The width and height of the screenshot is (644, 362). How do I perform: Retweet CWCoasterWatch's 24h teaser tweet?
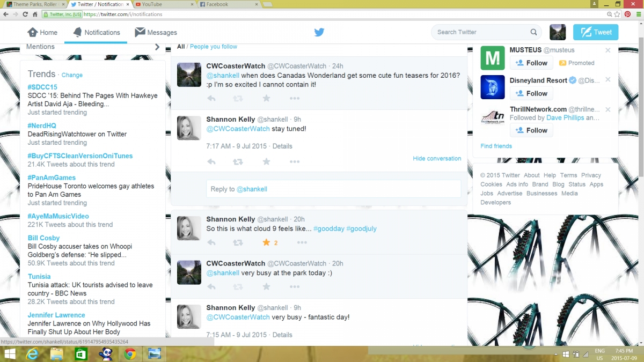click(x=238, y=99)
